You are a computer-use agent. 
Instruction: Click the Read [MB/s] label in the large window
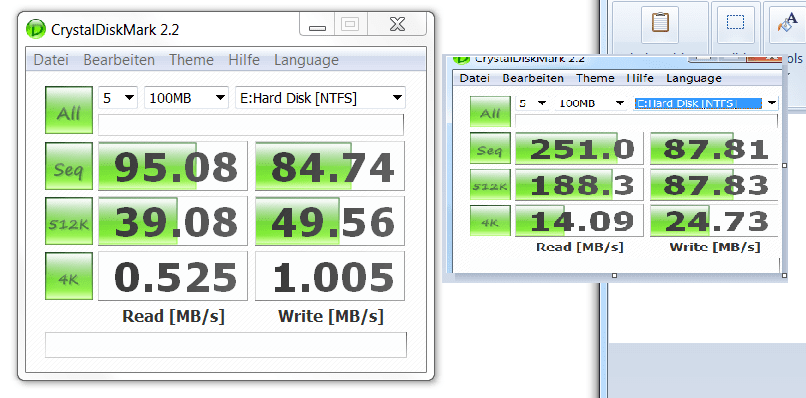173,316
